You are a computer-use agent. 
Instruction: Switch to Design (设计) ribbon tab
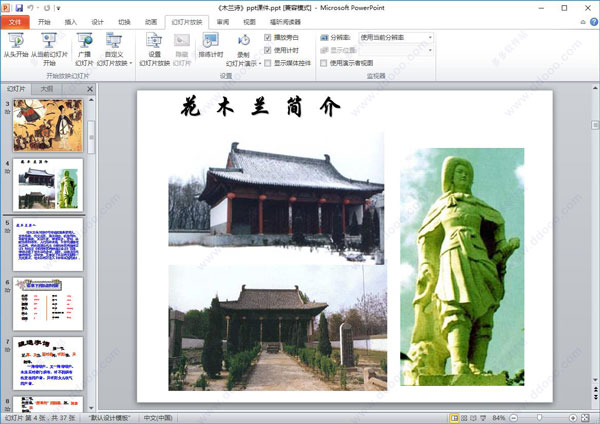(98, 22)
